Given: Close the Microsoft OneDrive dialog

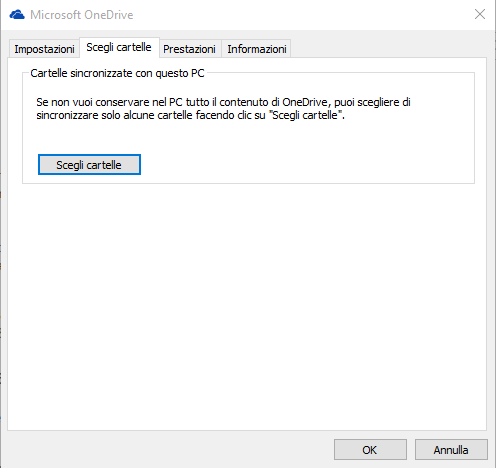Looking at the screenshot, I should [x=480, y=14].
